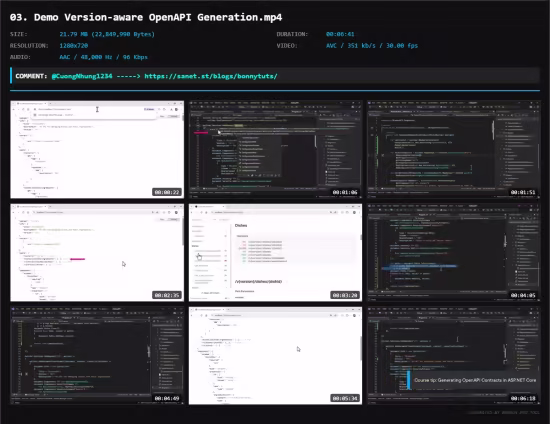Screen dimensions: 550x424
Task: Open the thumbnail frame stamped 00:04:05
Action: click(x=454, y=253)
